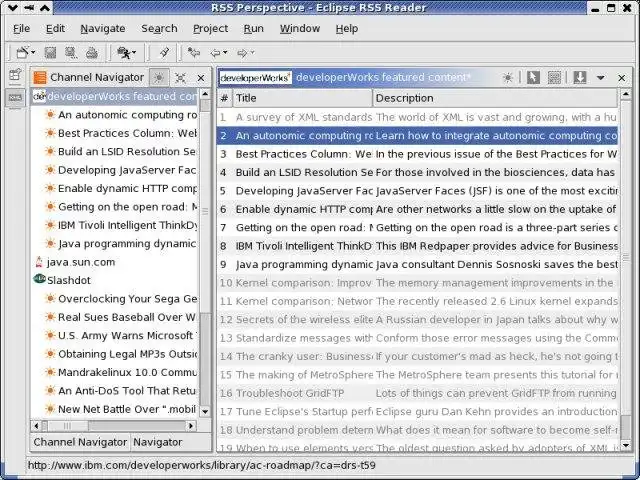Click the grid icon in the feed view toolbar
The image size is (640, 480).
tap(554, 78)
